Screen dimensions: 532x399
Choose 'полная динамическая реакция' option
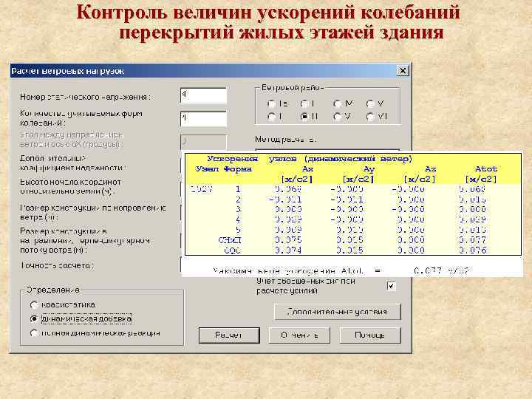tap(34, 333)
